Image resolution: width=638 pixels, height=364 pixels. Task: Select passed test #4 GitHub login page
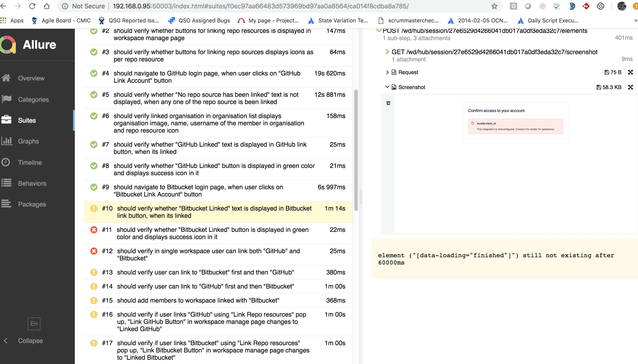[207, 77]
